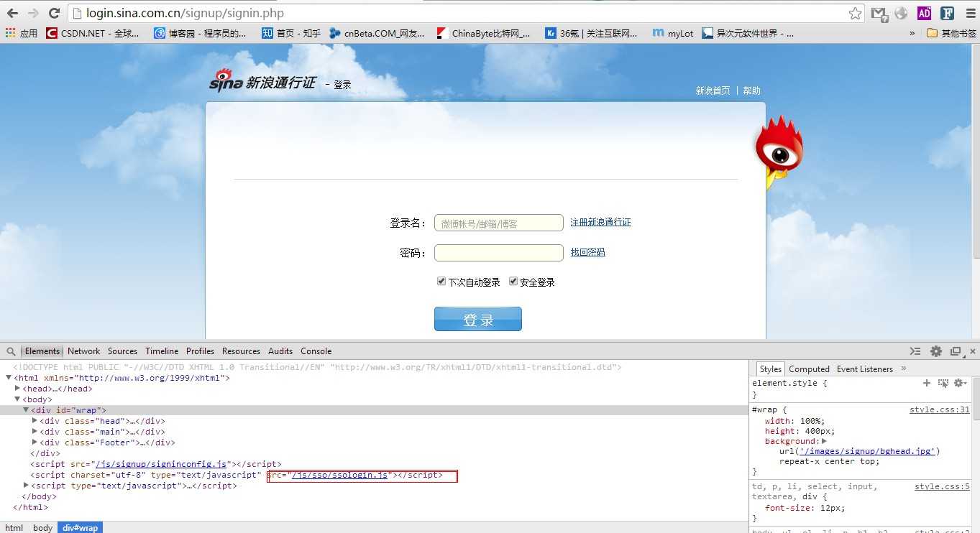Open the 异次元软件世界 bookmark
980x533 pixels.
pyautogui.click(x=748, y=33)
